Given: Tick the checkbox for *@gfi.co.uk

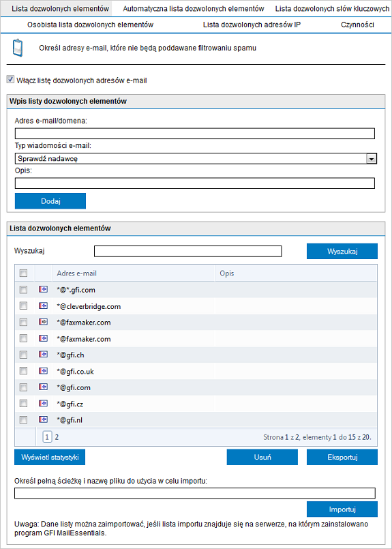Looking at the screenshot, I should point(23,371).
